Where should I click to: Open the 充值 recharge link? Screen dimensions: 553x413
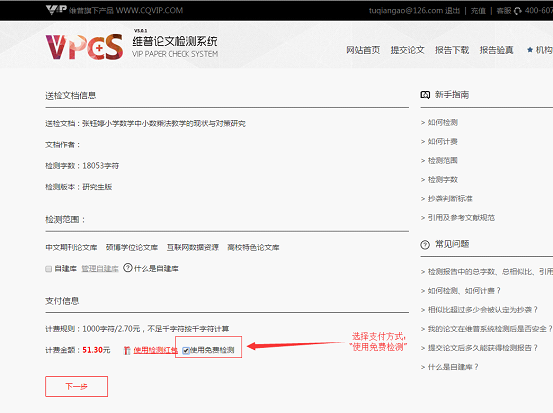point(478,11)
